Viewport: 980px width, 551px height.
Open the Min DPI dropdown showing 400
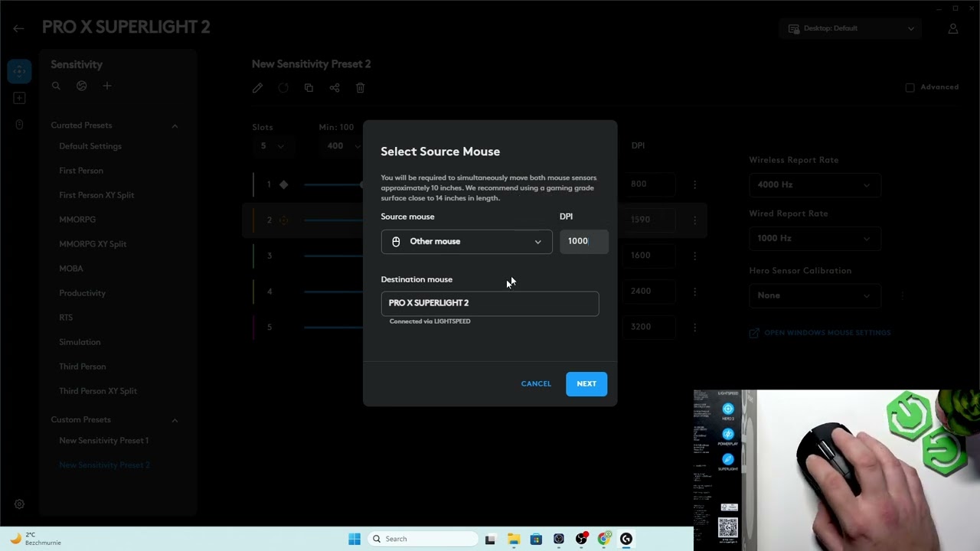pyautogui.click(x=342, y=146)
